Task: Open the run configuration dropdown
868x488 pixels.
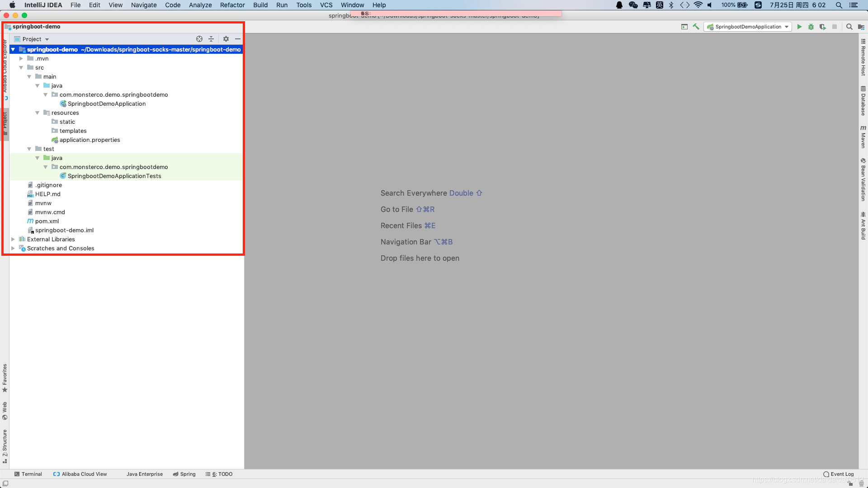Action: point(748,27)
